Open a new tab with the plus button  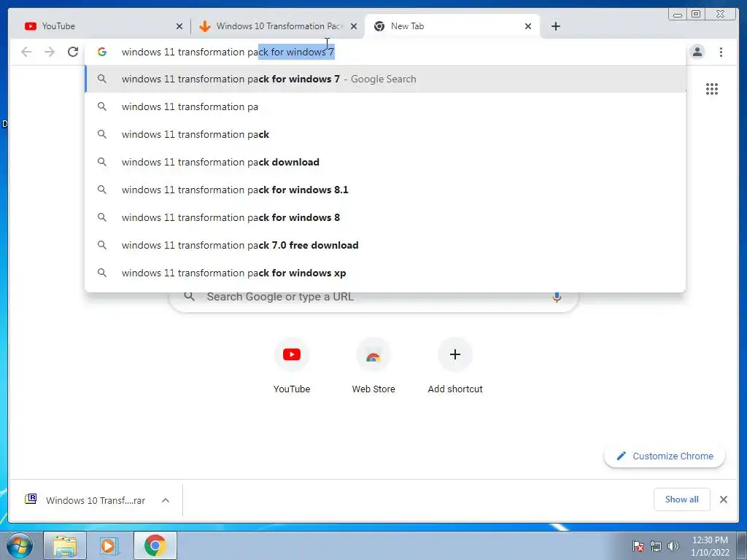coord(555,26)
